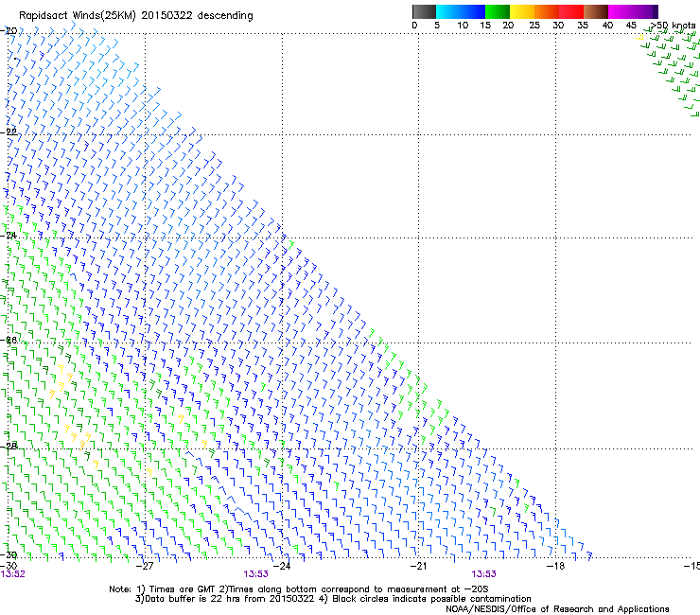Pick the blue 10-15 knots color bar segment
This screenshot has height=615, width=700.
[x=473, y=11]
